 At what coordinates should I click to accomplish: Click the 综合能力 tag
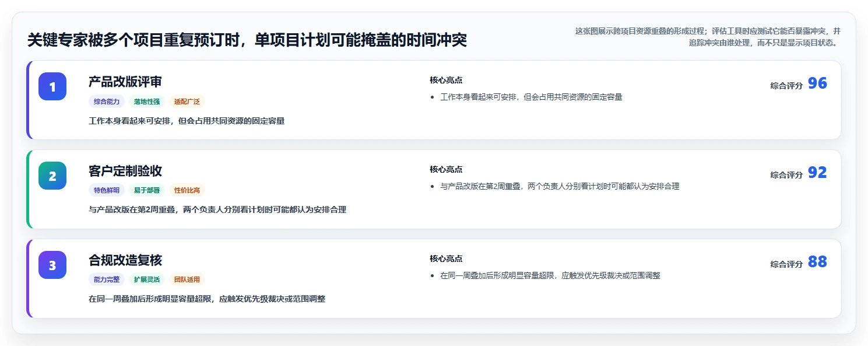click(x=107, y=101)
